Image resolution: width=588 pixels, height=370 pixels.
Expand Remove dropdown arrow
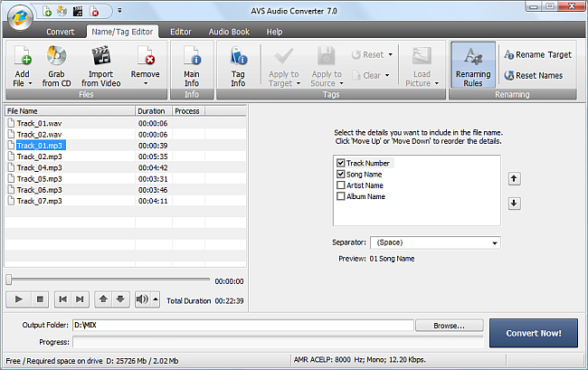146,83
